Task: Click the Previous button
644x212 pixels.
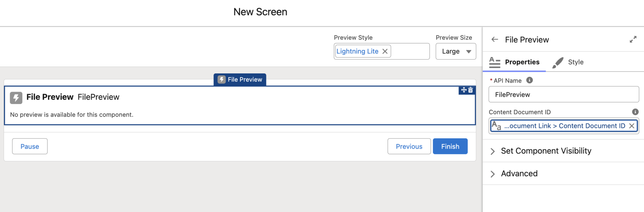Action: [409, 146]
